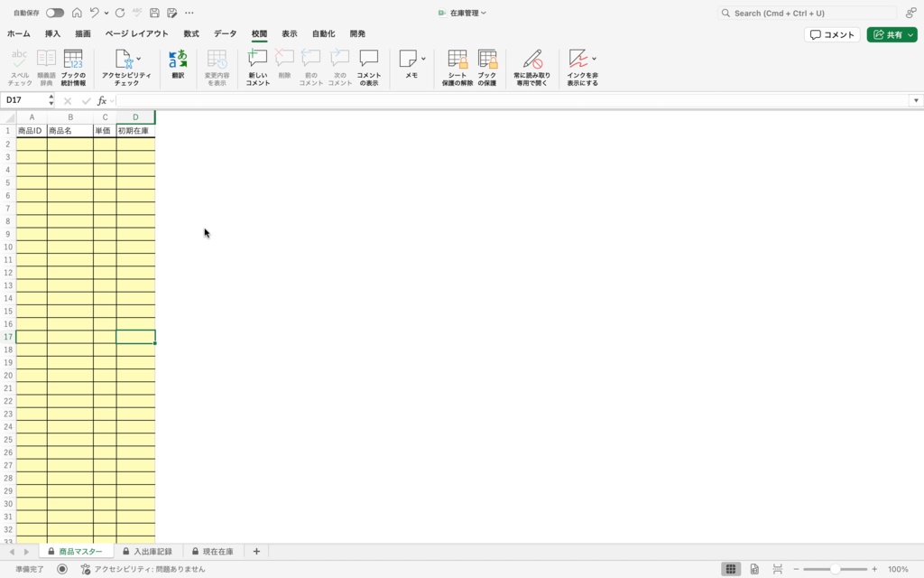Click the Name Box showing D17

[24, 100]
